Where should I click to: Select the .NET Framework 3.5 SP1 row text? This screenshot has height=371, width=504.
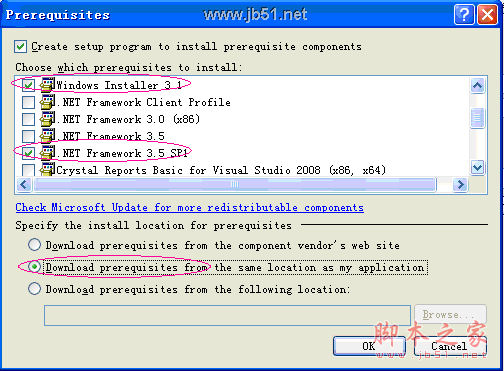[122, 153]
